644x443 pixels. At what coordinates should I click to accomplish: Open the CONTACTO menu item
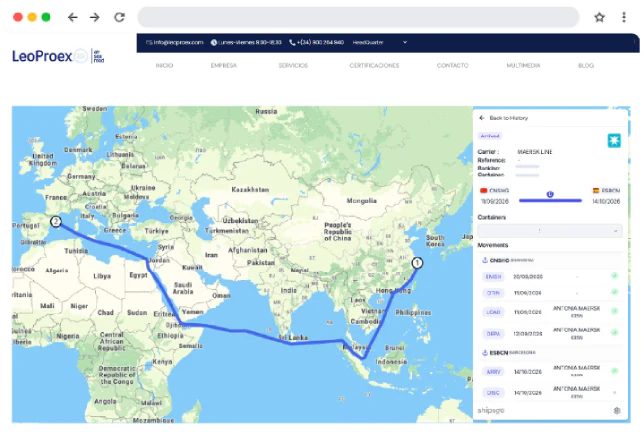click(453, 65)
